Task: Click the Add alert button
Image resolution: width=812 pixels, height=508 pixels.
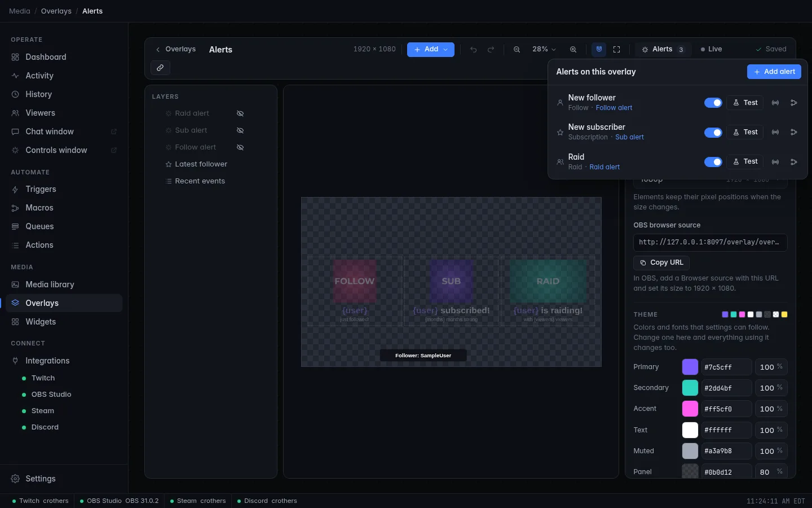Action: [x=774, y=72]
